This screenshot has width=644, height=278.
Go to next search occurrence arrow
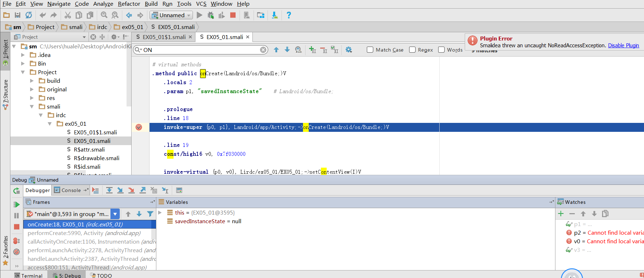287,50
